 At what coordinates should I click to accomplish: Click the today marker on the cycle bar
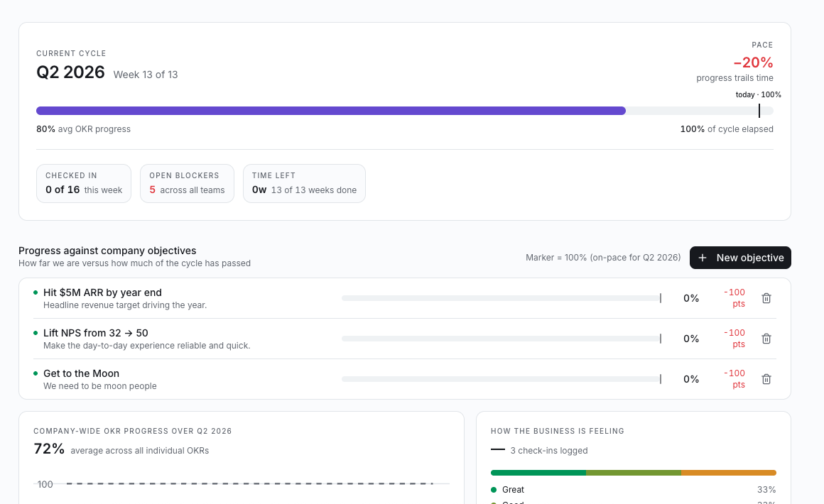[x=759, y=111]
